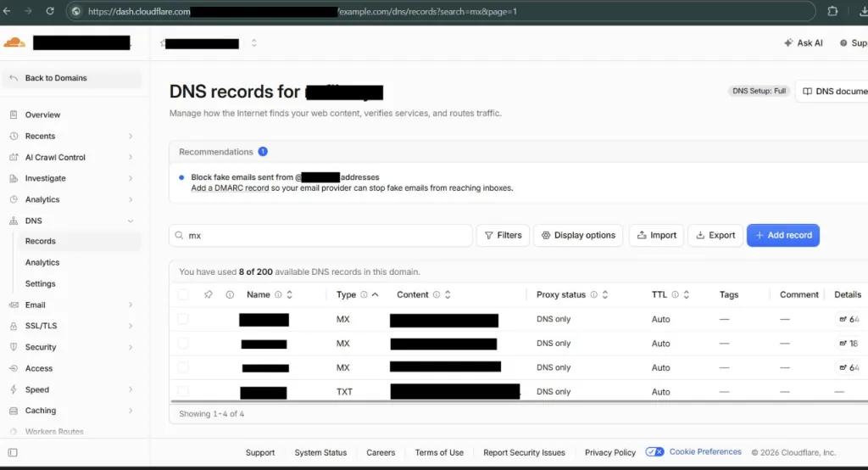Click the browser forward arrow
This screenshot has height=470, width=868.
pos(28,11)
